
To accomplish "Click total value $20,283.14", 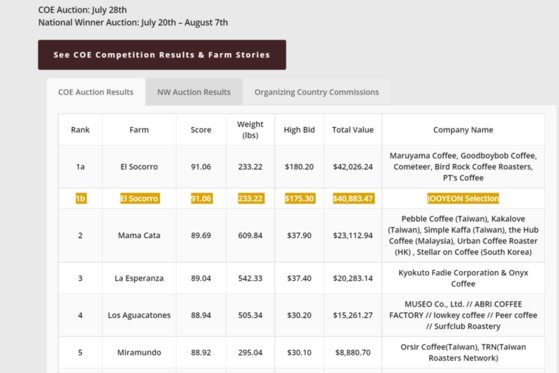I will click(353, 278).
